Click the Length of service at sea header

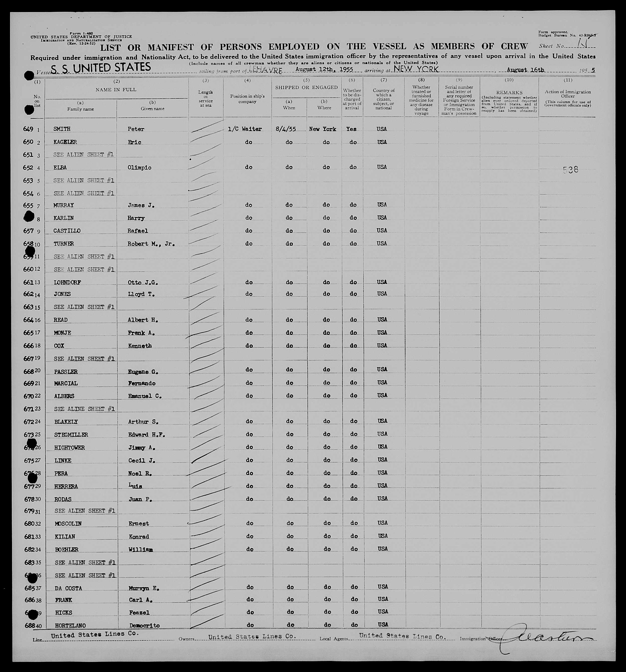[x=205, y=99]
